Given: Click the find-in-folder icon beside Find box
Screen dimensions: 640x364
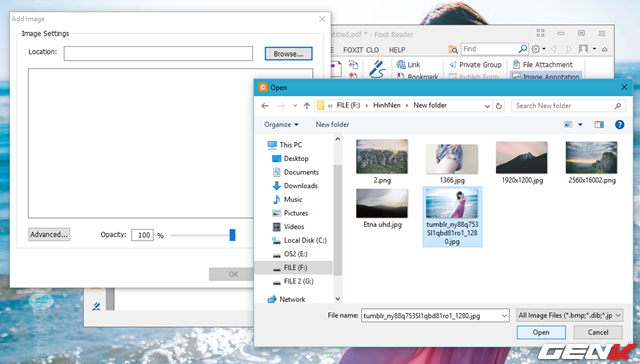Looking at the screenshot, I should click(x=453, y=49).
